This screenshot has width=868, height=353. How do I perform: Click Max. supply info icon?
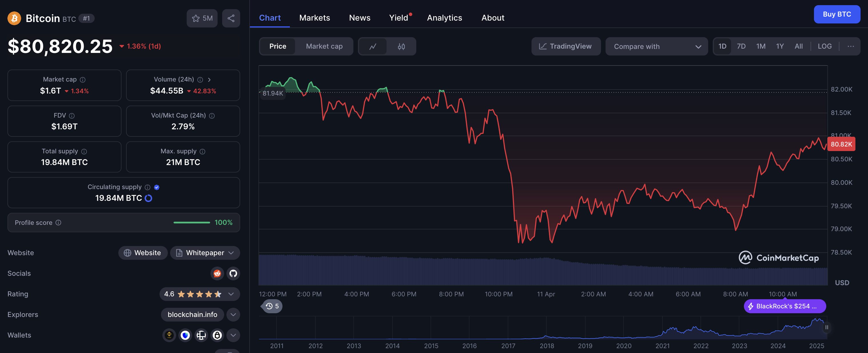(x=202, y=151)
